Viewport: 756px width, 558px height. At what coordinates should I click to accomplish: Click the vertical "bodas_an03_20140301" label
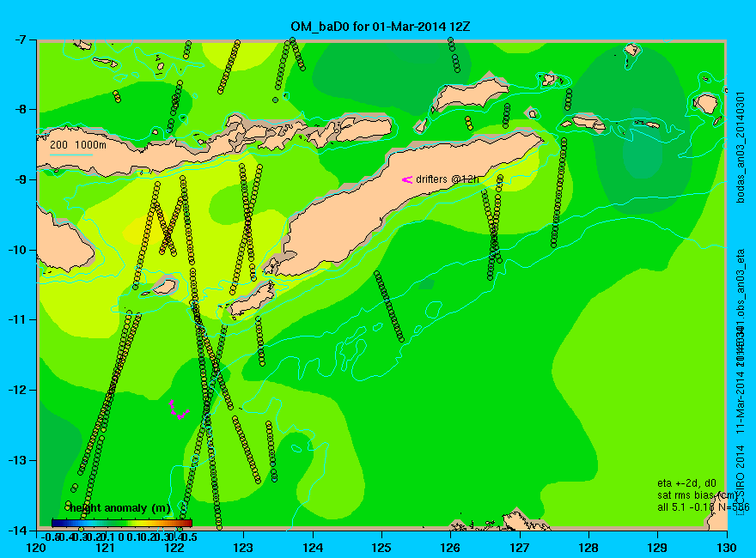click(x=741, y=147)
